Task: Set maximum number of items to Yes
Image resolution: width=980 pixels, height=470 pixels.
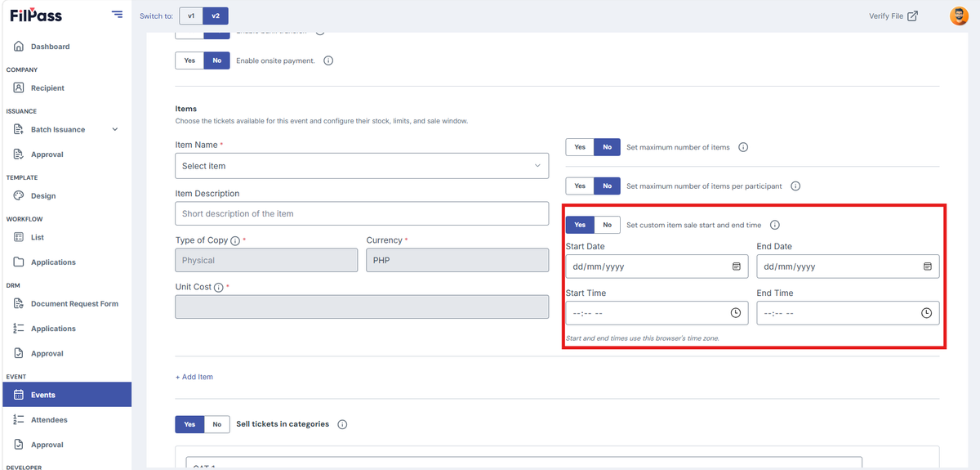Action: 580,147
